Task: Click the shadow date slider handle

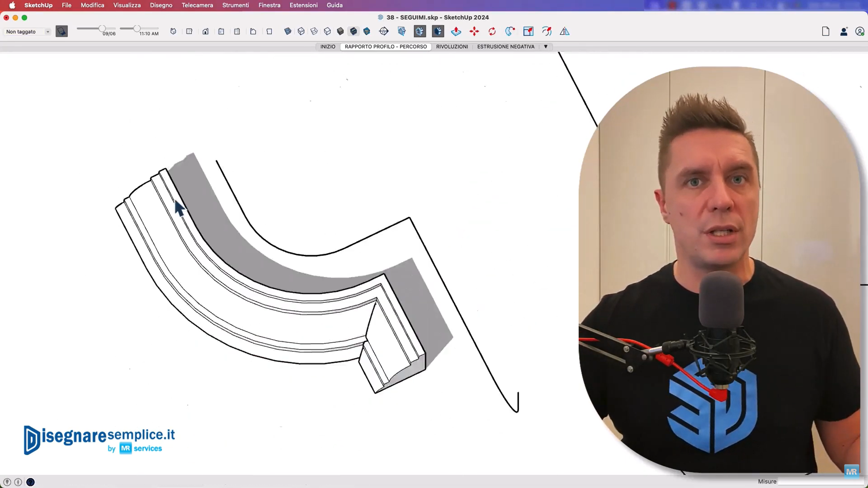Action: tap(102, 28)
